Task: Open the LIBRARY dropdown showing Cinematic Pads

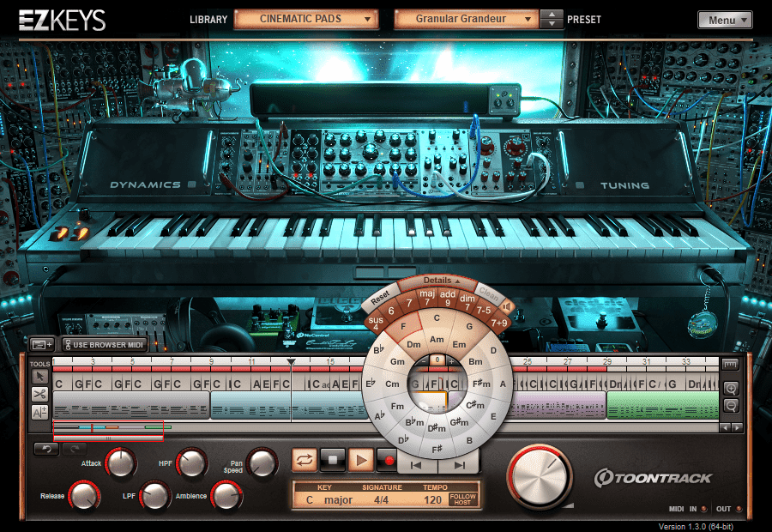Action: click(x=306, y=19)
